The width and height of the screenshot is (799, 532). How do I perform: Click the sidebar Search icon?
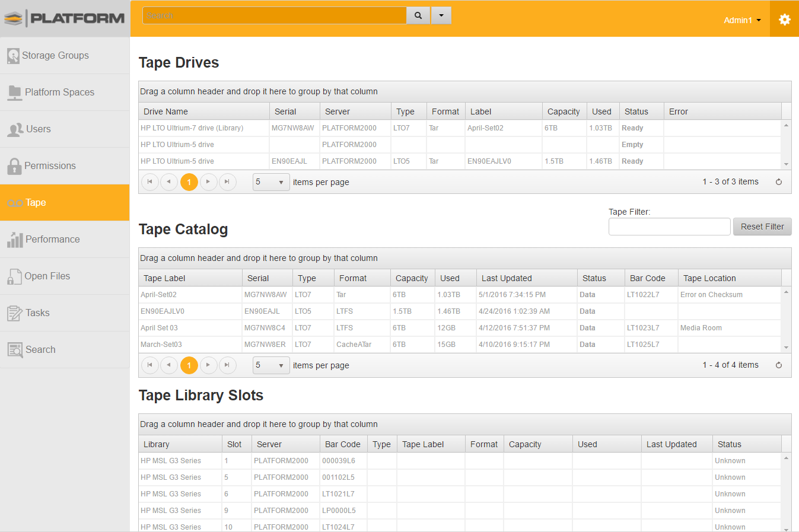coord(15,350)
